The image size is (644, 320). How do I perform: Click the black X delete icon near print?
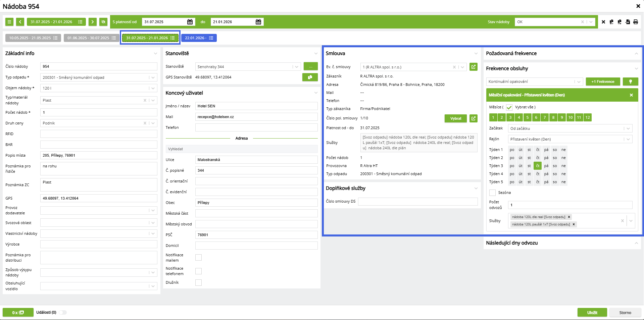click(603, 22)
